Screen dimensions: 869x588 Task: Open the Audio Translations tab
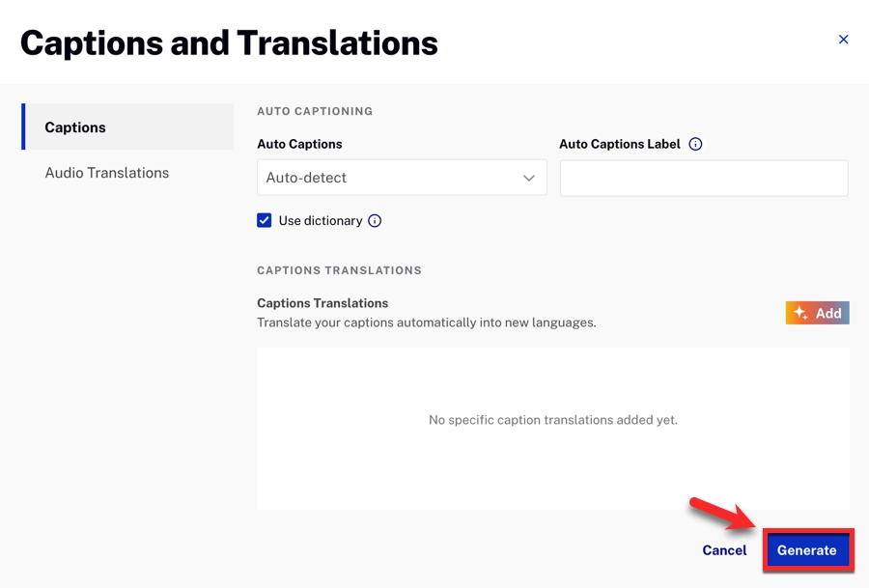pos(107,173)
